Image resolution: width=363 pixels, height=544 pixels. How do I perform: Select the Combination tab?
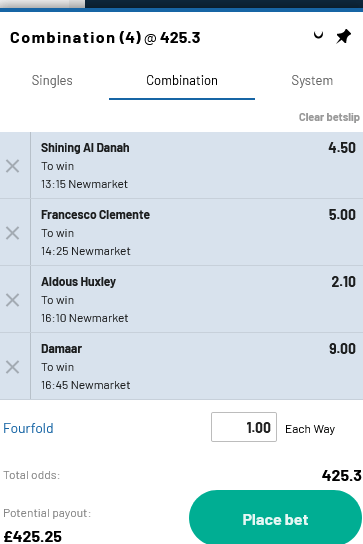pos(182,80)
